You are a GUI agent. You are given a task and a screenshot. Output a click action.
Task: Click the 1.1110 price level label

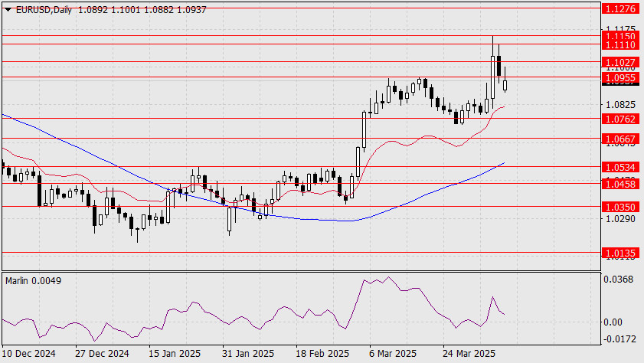point(620,44)
